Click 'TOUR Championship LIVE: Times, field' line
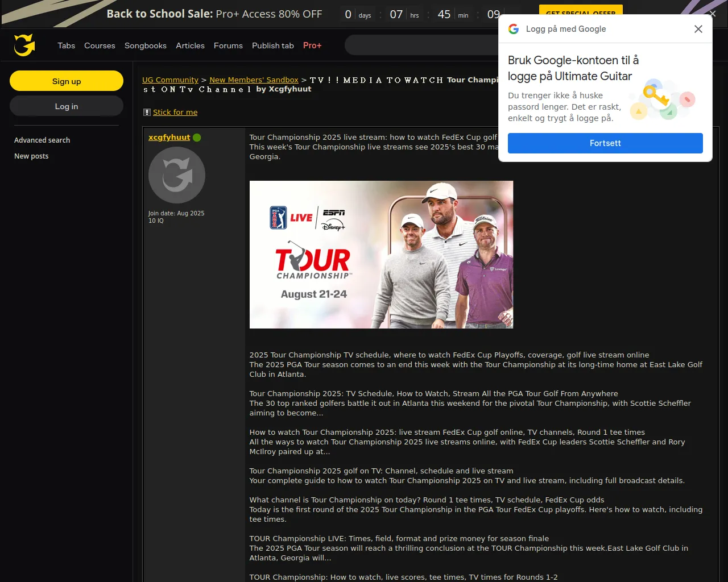The height and width of the screenshot is (582, 728). pos(399,539)
